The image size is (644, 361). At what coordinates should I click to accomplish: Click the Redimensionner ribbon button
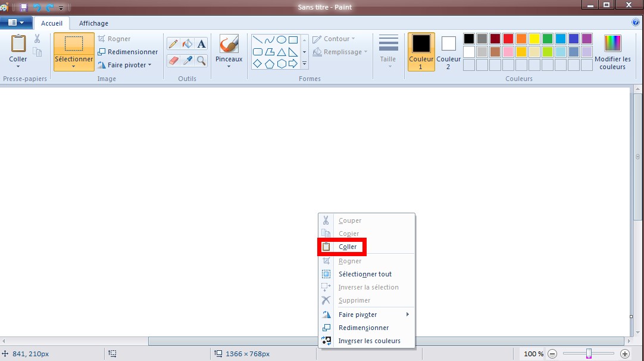pos(128,52)
